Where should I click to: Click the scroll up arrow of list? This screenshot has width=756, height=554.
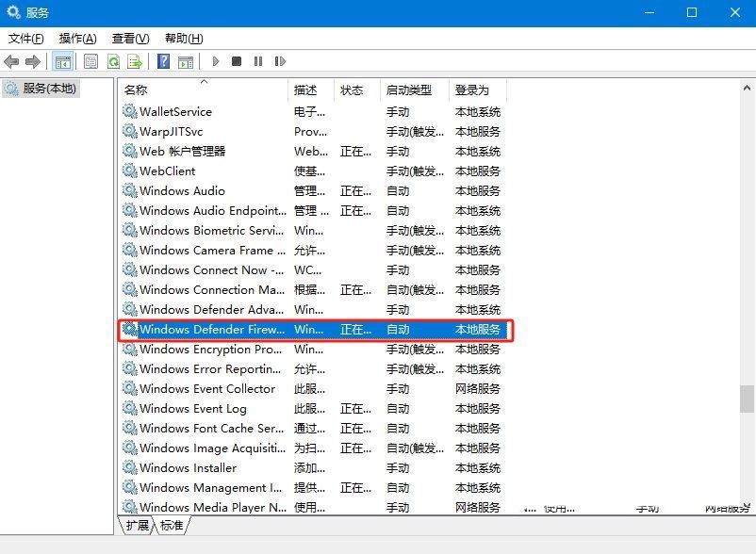[x=747, y=88]
